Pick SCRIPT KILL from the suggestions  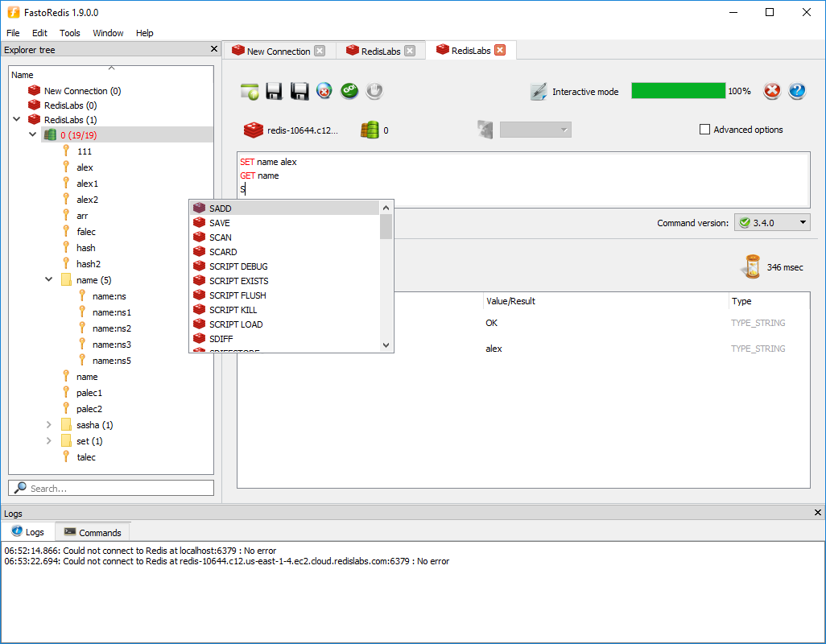284,310
